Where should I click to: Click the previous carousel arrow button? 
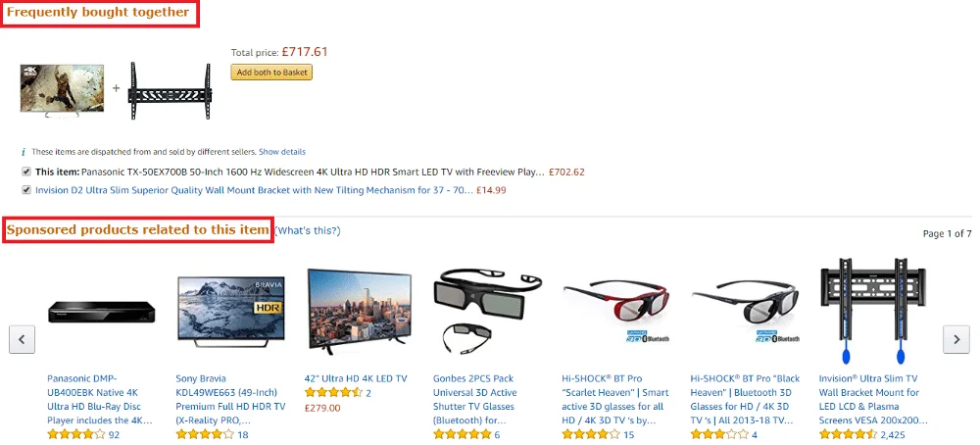(x=22, y=339)
